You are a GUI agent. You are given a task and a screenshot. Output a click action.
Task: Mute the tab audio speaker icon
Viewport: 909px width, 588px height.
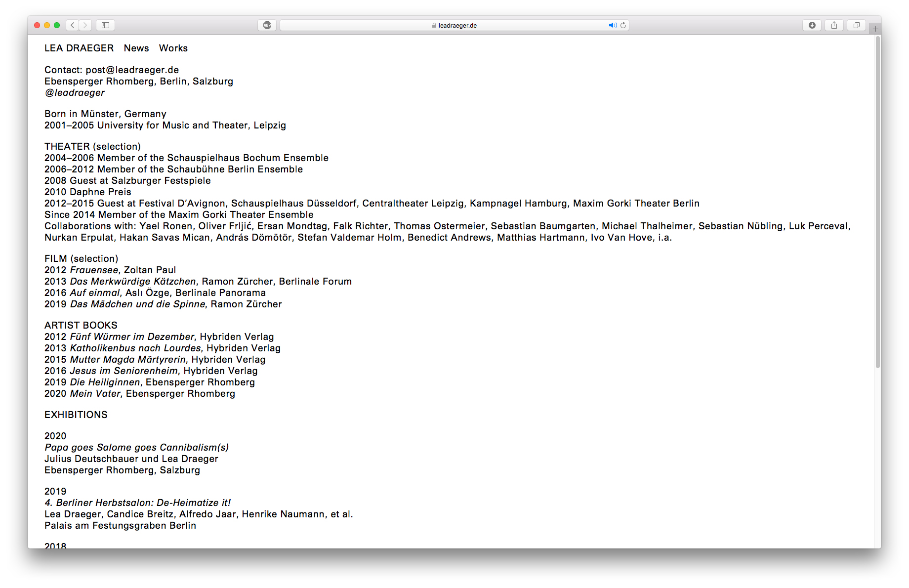(x=613, y=25)
